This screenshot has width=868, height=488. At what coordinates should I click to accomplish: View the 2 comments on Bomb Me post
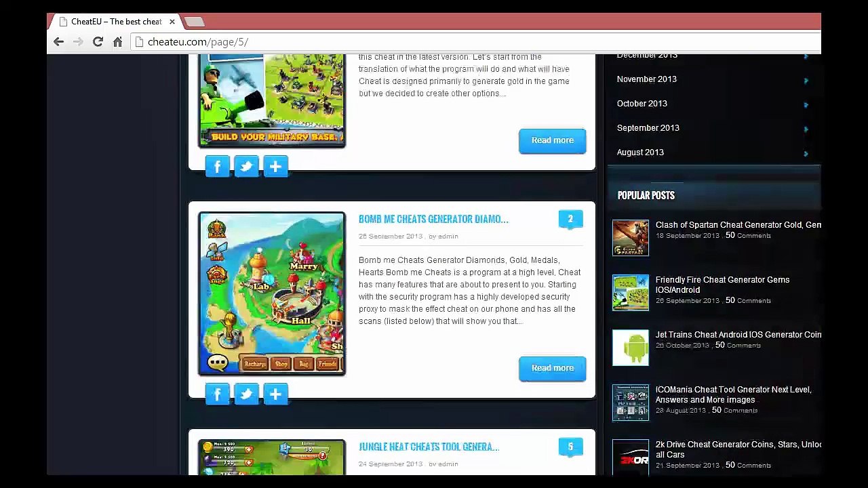pos(570,219)
